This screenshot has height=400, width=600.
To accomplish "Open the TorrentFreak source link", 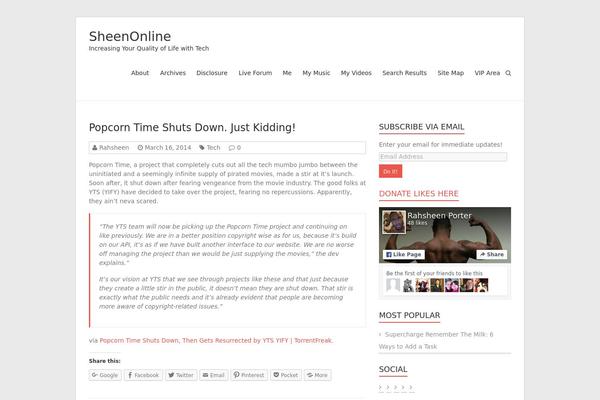I will pos(216,340).
